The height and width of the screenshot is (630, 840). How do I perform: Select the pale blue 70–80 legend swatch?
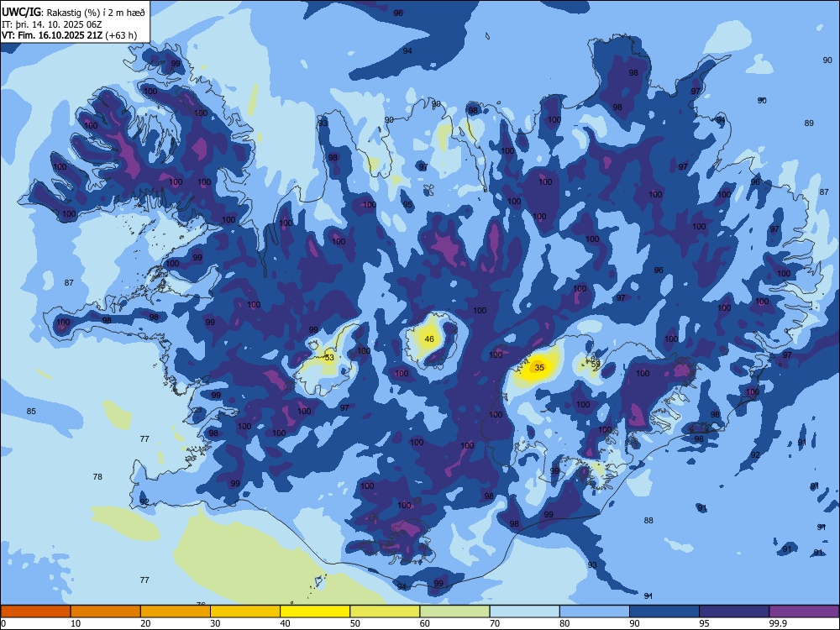(x=525, y=612)
